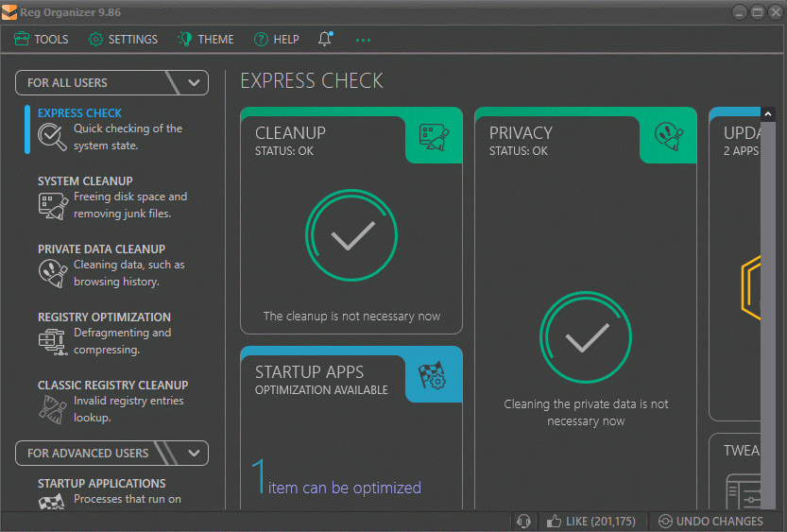Viewport: 787px width, 532px height.
Task: Click the vertical scrollbar track
Action: [x=768, y=316]
